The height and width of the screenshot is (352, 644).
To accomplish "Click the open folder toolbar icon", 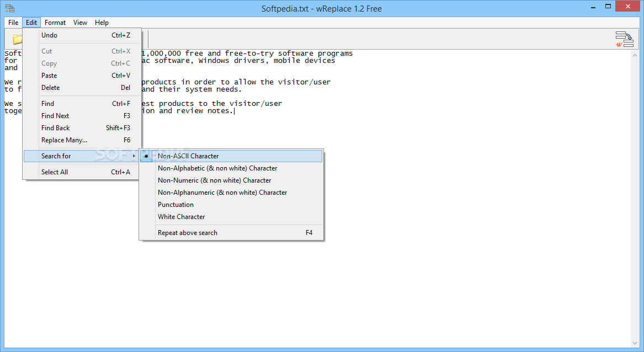I will [17, 39].
